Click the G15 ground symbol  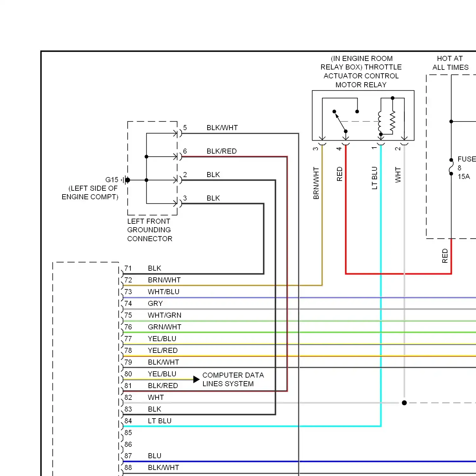point(125,180)
